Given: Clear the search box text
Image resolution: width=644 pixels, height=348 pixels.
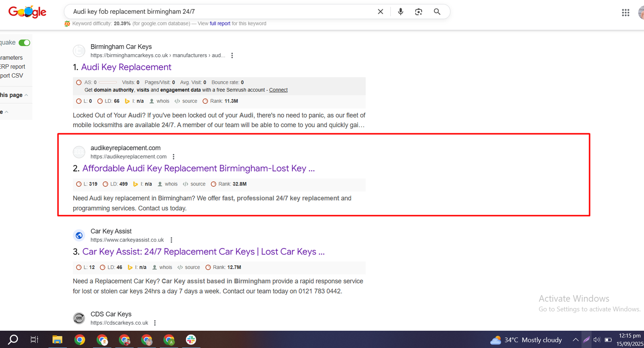Looking at the screenshot, I should pos(380,12).
